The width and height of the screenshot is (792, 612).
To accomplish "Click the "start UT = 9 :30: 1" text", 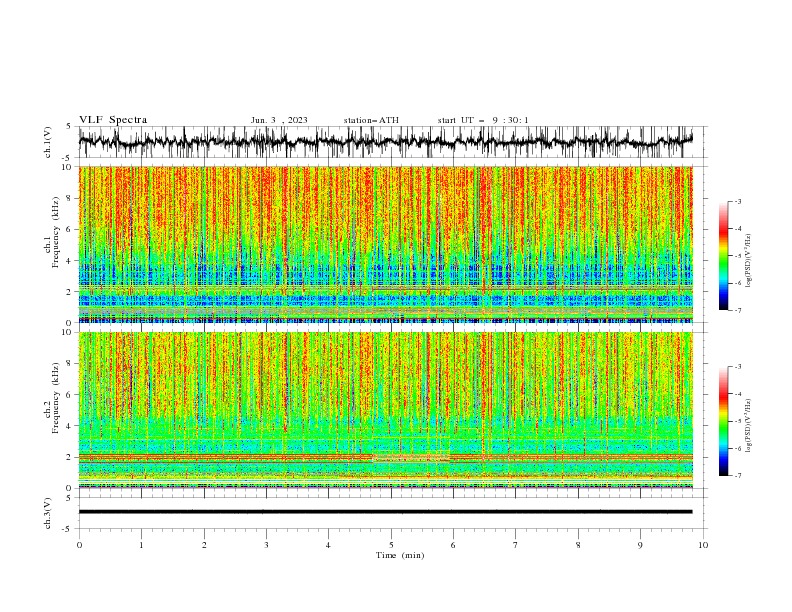I will pos(483,120).
